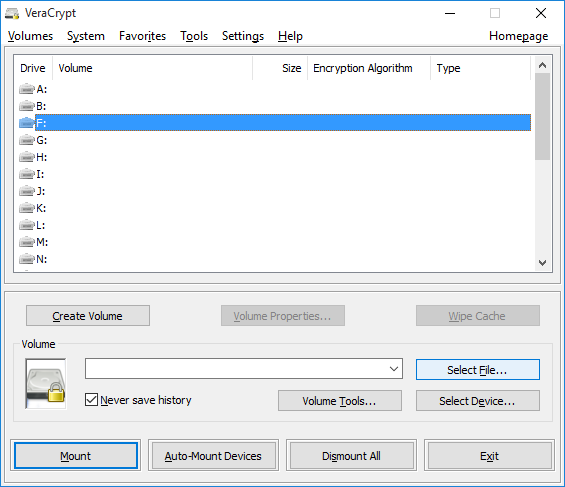Screen dimensions: 565x487
Task: Click the drive icon for A:
Action: (x=27, y=89)
